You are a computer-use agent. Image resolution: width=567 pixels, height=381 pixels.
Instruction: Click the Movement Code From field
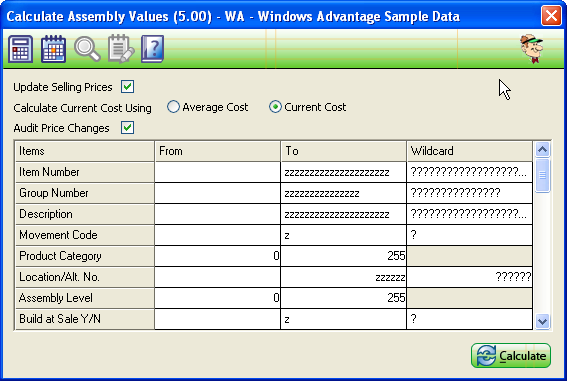[x=217, y=235]
